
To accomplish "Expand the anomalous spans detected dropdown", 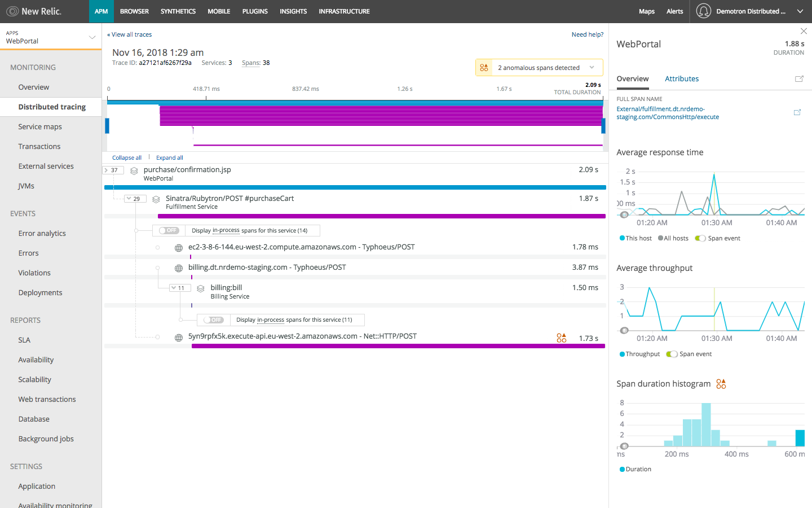I will (592, 68).
